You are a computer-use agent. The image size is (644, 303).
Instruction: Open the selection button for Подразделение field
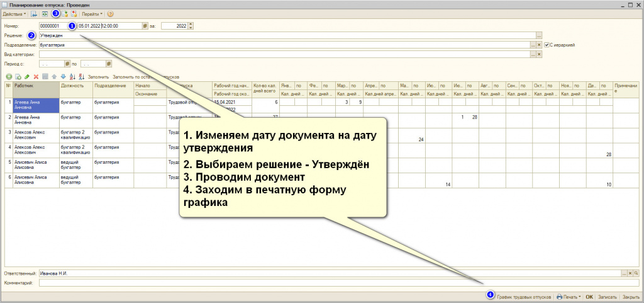click(x=533, y=45)
